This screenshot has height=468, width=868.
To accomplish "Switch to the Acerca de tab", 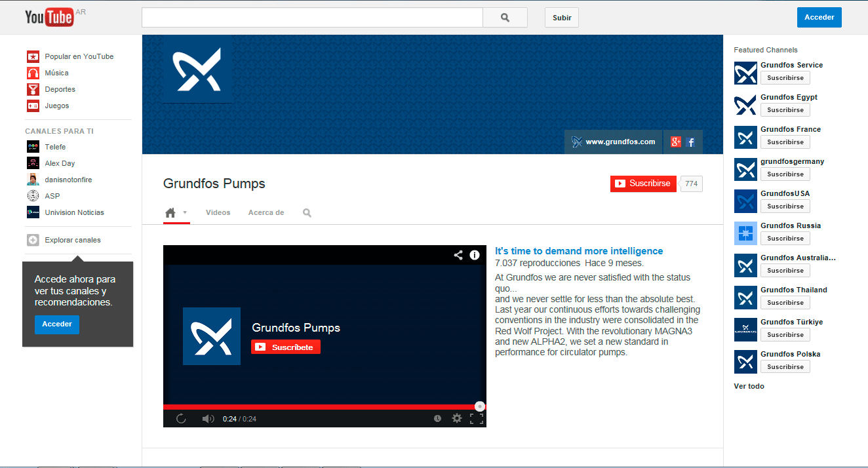I will point(266,212).
